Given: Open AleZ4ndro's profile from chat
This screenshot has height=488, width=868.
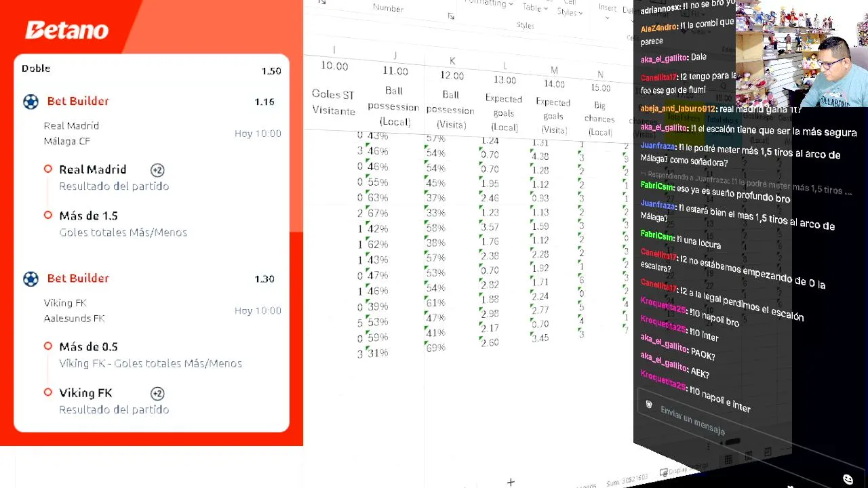Looking at the screenshot, I should tap(658, 28).
